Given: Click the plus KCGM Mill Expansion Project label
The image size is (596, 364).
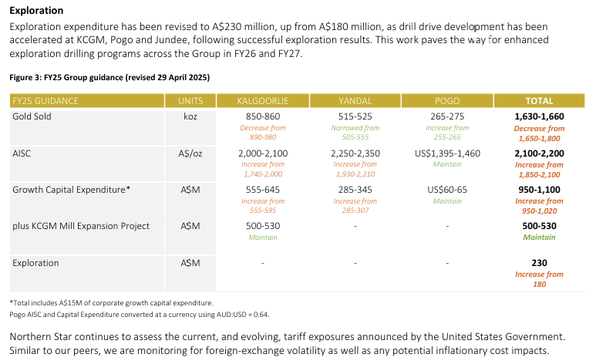Looking at the screenshot, I should (x=81, y=226).
